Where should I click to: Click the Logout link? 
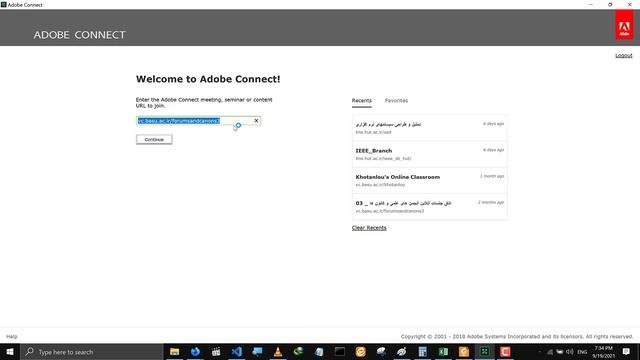point(624,55)
